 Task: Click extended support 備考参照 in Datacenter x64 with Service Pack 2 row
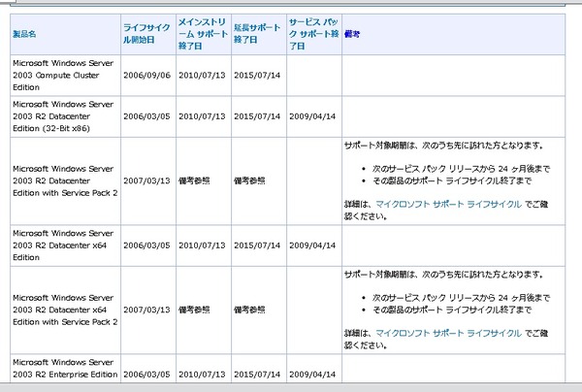(x=249, y=310)
